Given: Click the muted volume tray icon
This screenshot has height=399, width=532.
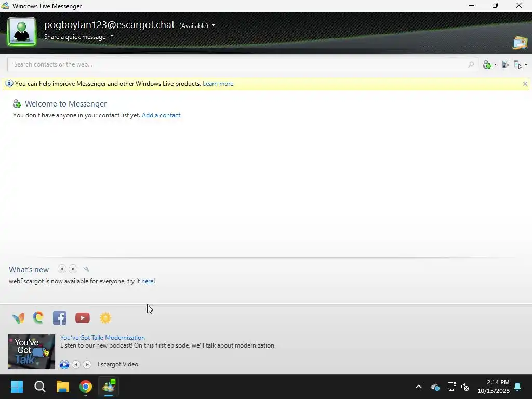Looking at the screenshot, I should 465,387.
